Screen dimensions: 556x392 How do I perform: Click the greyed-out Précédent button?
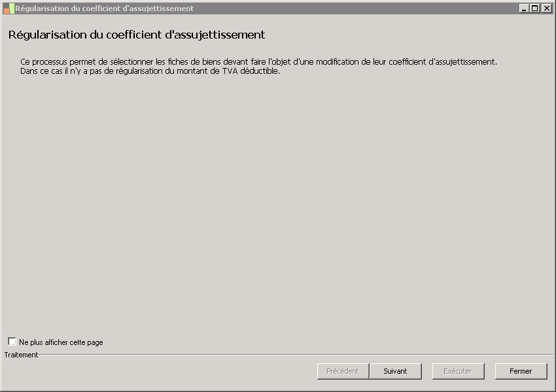tap(343, 371)
